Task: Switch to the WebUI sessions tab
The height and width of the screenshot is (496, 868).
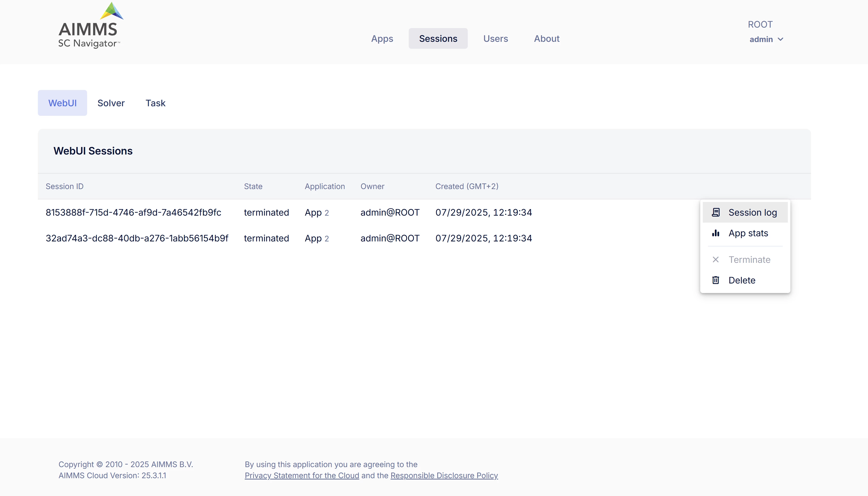Action: click(x=62, y=103)
